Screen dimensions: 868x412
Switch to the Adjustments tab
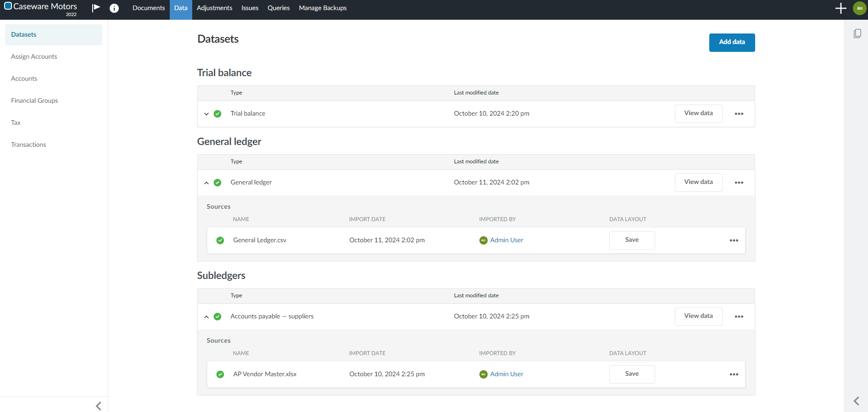pos(214,8)
